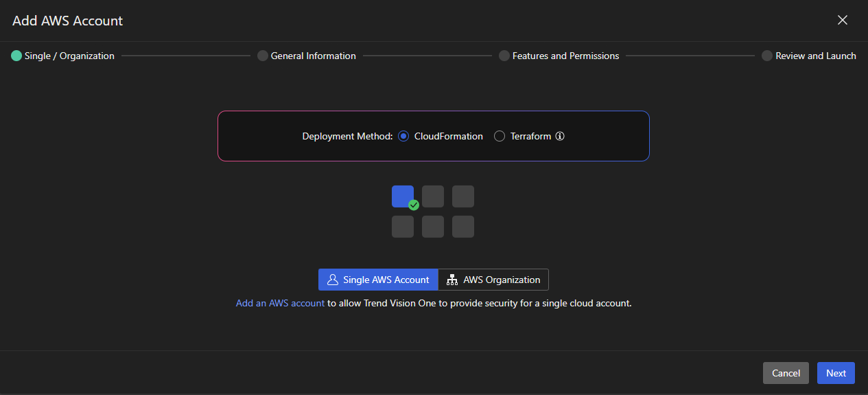The height and width of the screenshot is (395, 868).
Task: Choose the Terraform radio button
Action: point(500,136)
